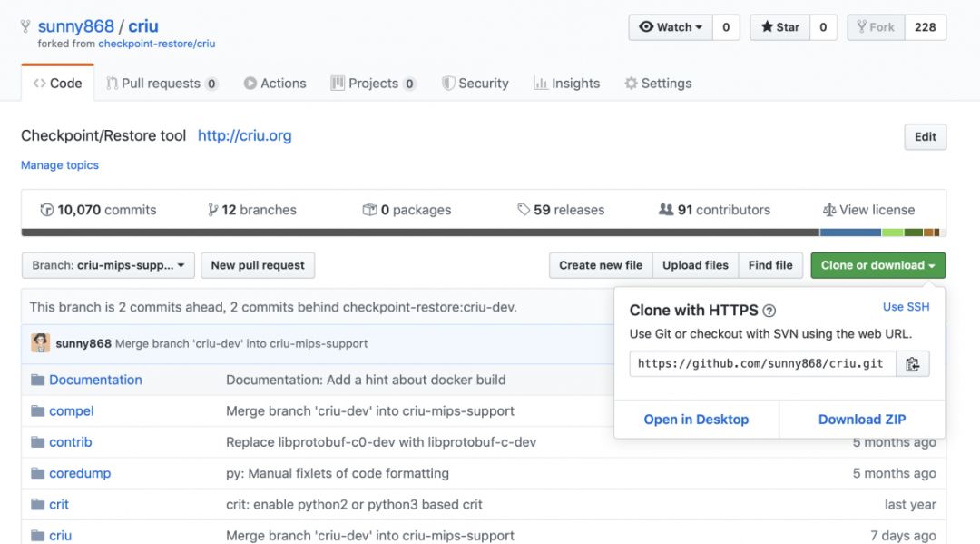The width and height of the screenshot is (980, 544).
Task: Click the packages box icon
Action: 370,210
